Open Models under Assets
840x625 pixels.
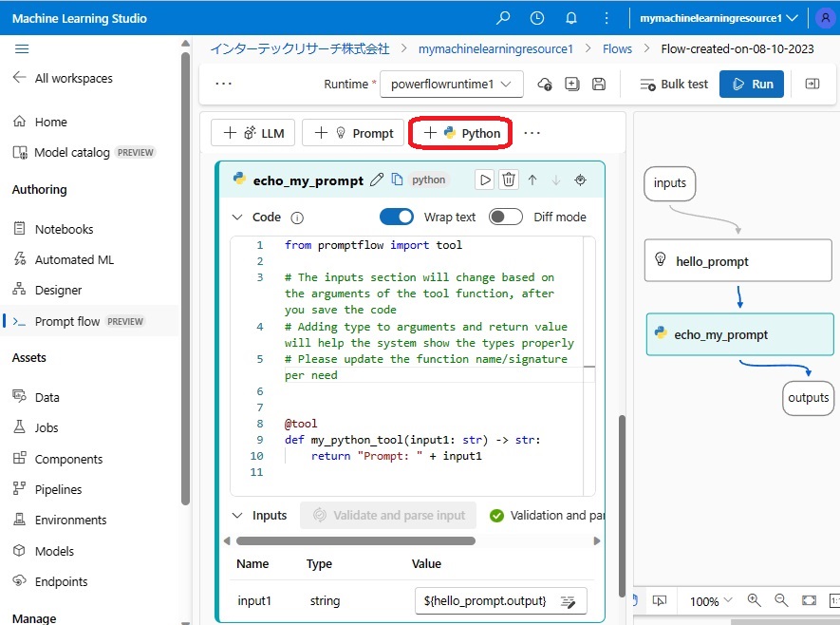(x=54, y=552)
